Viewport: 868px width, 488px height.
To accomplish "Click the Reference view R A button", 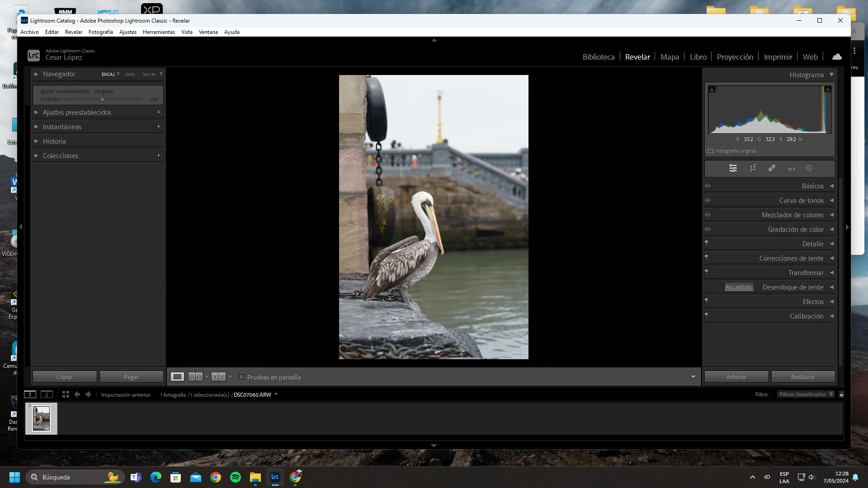I will click(x=195, y=377).
